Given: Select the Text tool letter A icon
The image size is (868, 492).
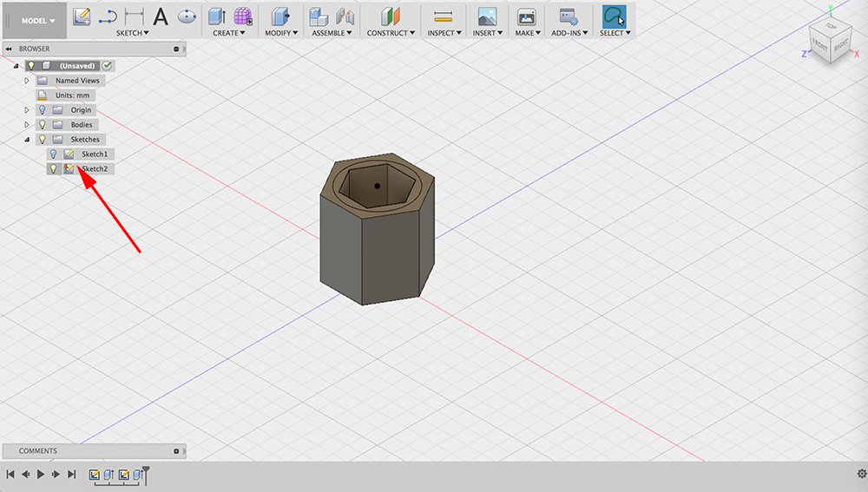Looking at the screenshot, I should coord(161,16).
